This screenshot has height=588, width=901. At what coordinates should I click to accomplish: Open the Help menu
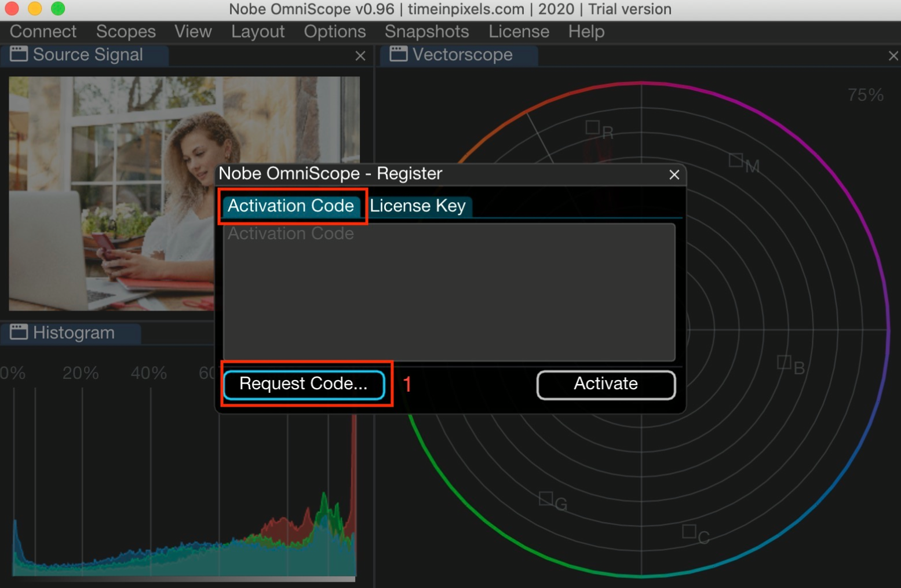pyautogui.click(x=586, y=31)
